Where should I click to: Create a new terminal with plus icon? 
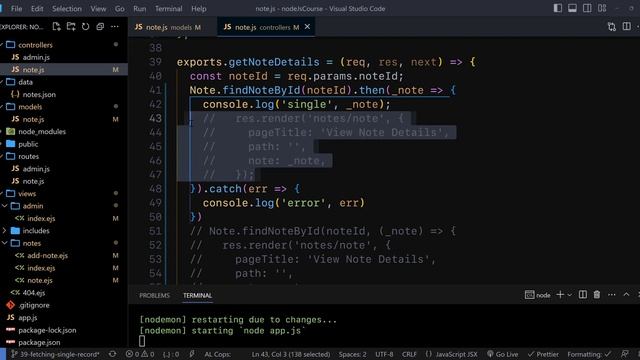pos(560,295)
